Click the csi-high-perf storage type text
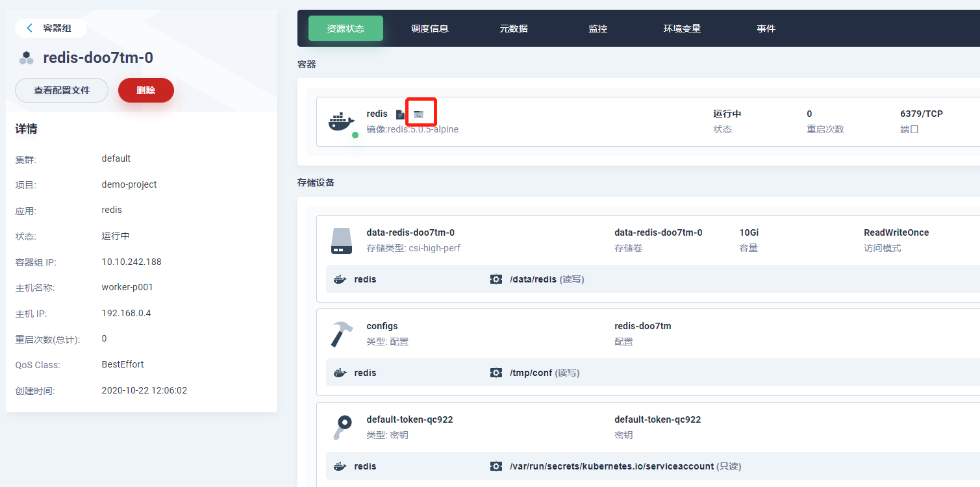Screen dimensions: 980x487 434,248
